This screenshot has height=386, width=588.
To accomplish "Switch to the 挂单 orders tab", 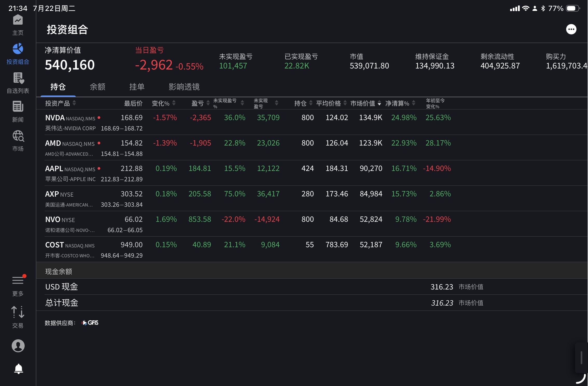I will [x=137, y=87].
